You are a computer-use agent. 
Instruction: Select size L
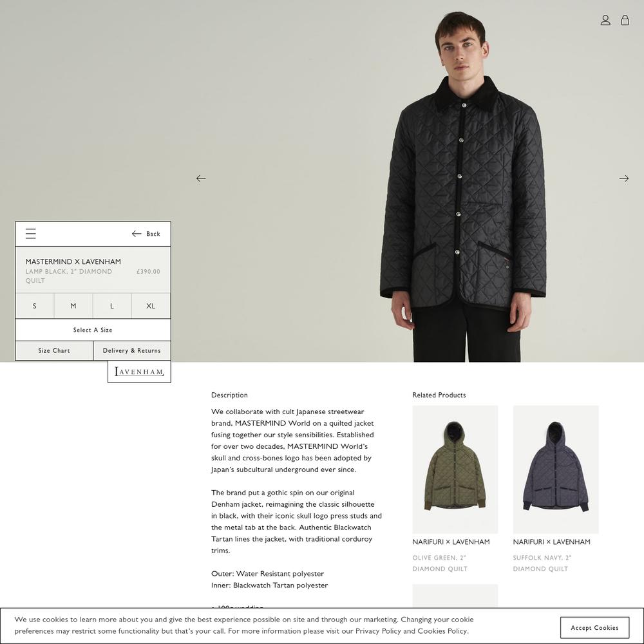112,306
